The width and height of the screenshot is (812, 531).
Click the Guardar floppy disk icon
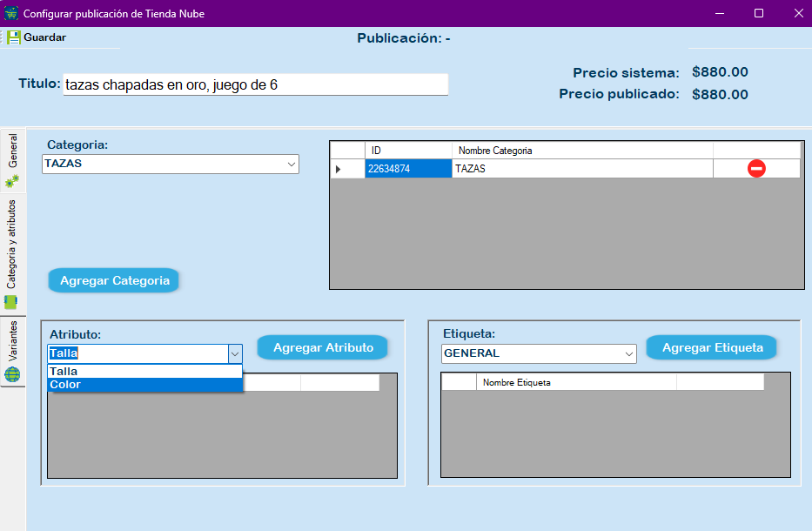[14, 37]
